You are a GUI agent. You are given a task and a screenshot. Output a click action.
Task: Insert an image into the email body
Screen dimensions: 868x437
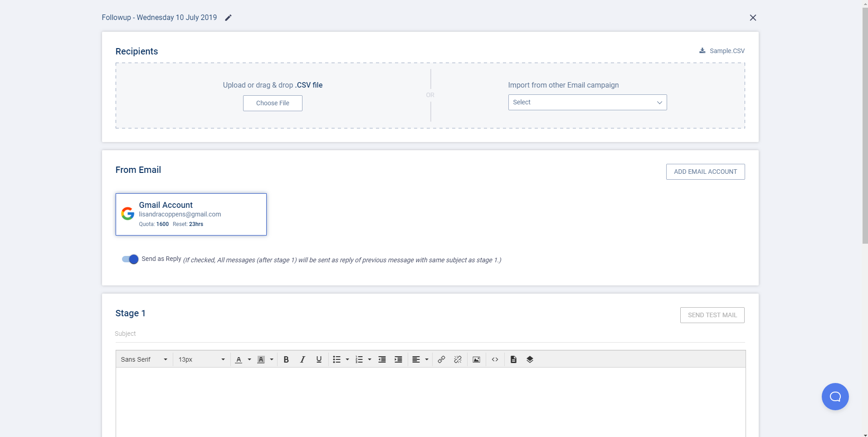click(476, 359)
